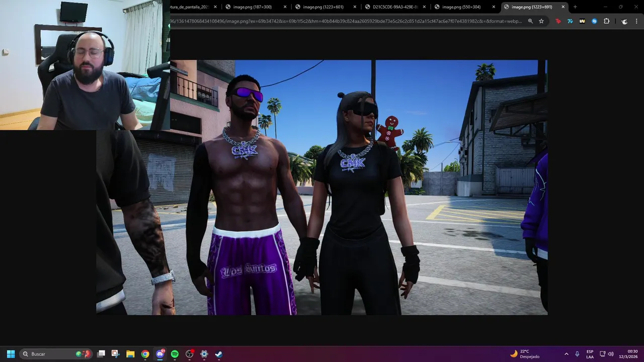The image size is (644, 362).
Task: Click the Buscar taskbar search box
Action: point(56,354)
